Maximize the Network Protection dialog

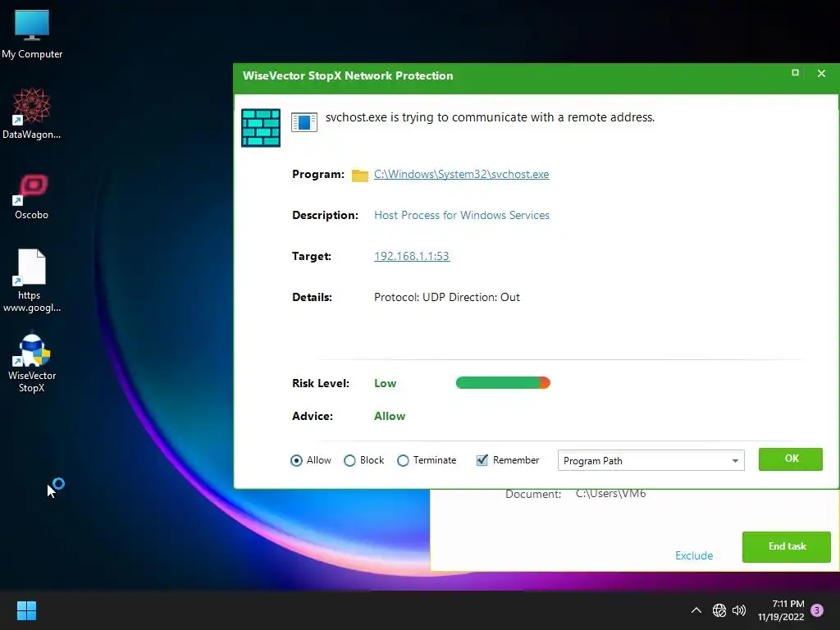point(795,73)
